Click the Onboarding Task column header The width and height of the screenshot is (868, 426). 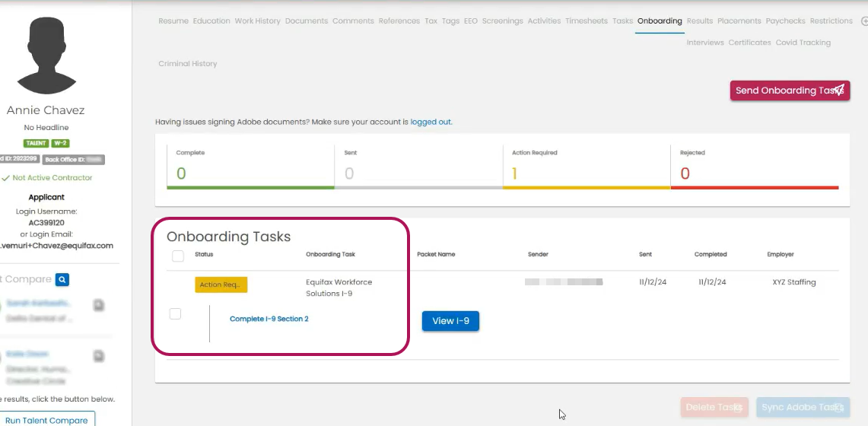coord(330,255)
